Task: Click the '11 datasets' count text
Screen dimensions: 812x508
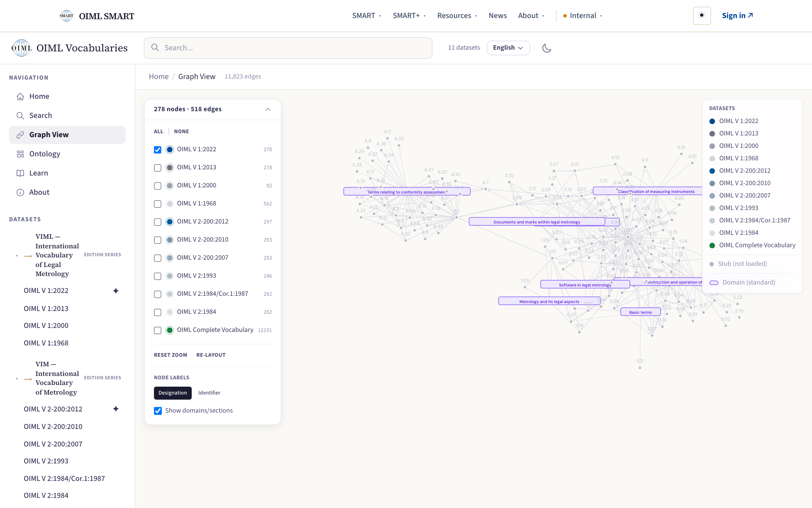Action: (464, 48)
